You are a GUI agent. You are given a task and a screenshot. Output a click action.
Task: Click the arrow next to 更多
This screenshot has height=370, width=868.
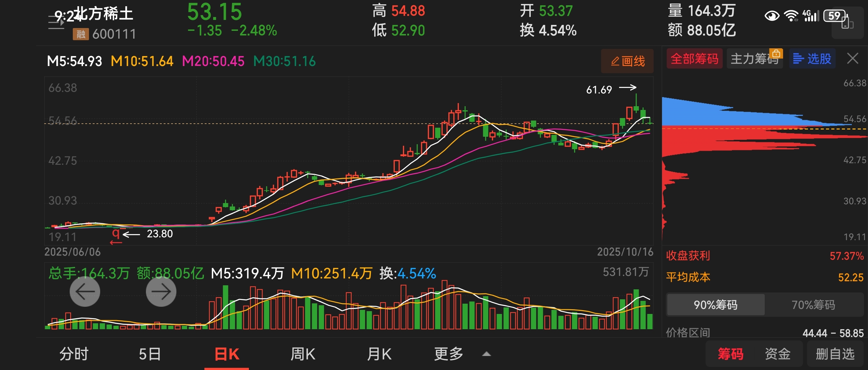tap(486, 354)
